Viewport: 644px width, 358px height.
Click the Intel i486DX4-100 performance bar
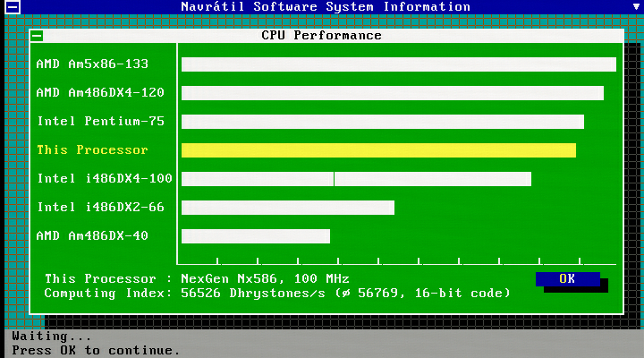pyautogui.click(x=357, y=179)
